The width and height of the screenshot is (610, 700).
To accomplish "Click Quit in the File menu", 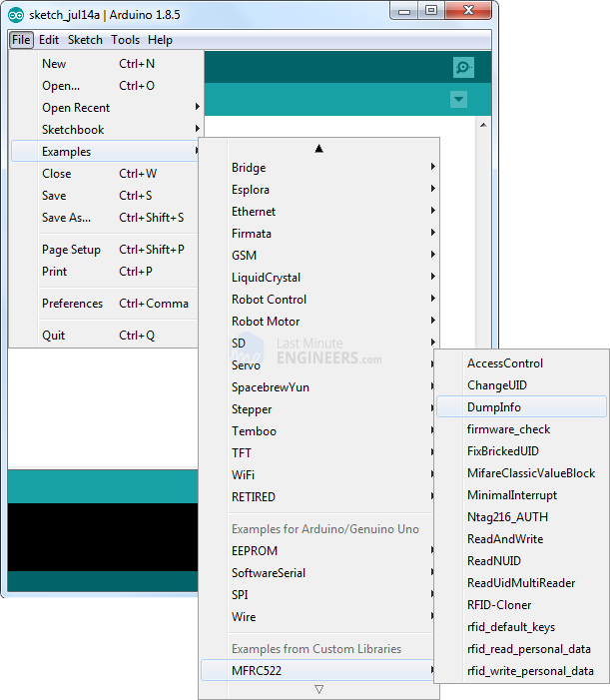I will [53, 336].
